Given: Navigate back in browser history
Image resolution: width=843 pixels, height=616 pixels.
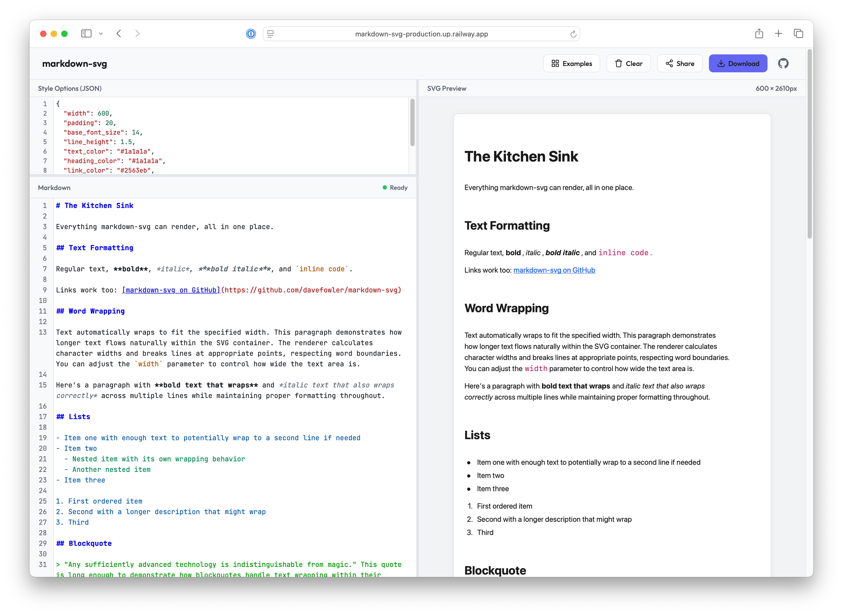Looking at the screenshot, I should click(119, 34).
